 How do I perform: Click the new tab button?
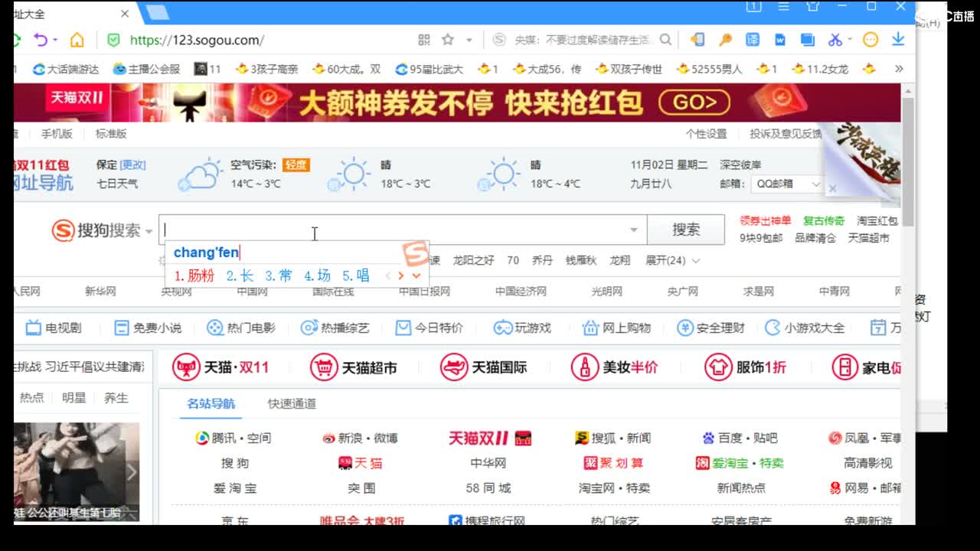tap(157, 11)
